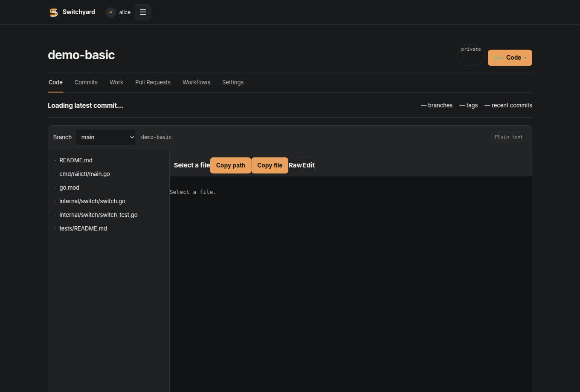Click the demo-basic path breadcrumb

pos(157,137)
